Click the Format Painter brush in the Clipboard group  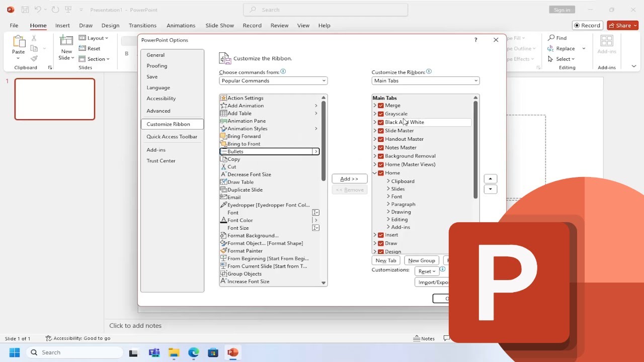coord(34,59)
